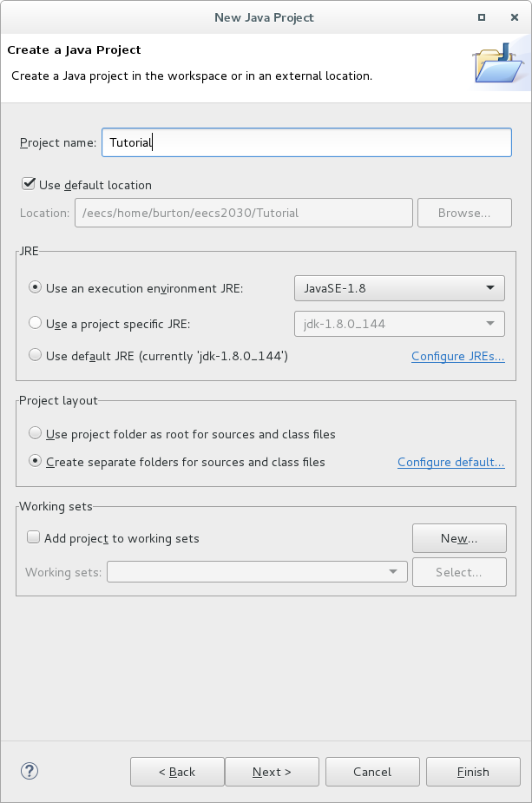Viewport: 532px width, 803px height.
Task: Select Create separate folders for sources option
Action: (x=35, y=461)
